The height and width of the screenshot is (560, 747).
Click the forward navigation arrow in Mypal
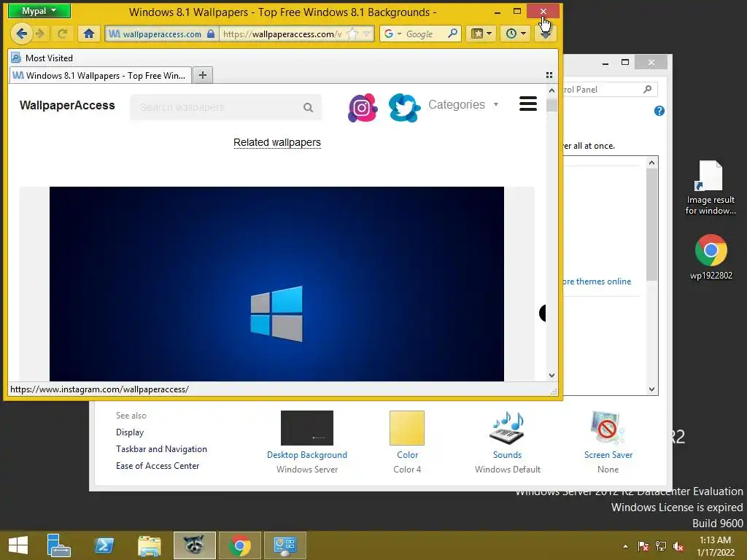tap(40, 34)
